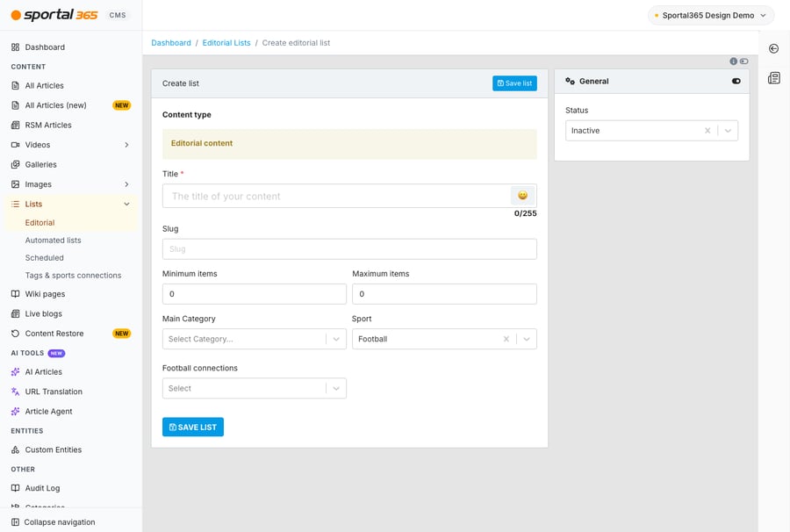Viewport: 790px width, 532px height.
Task: Click the Article Agent icon
Action: [15, 411]
